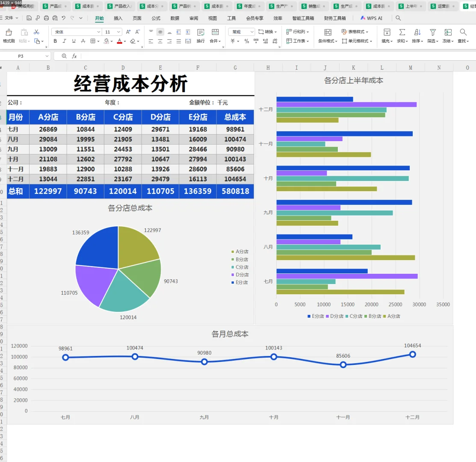The image size is (476, 462).
Task: Expand the quick access toolbar chevron
Action: pyautogui.click(x=81, y=18)
